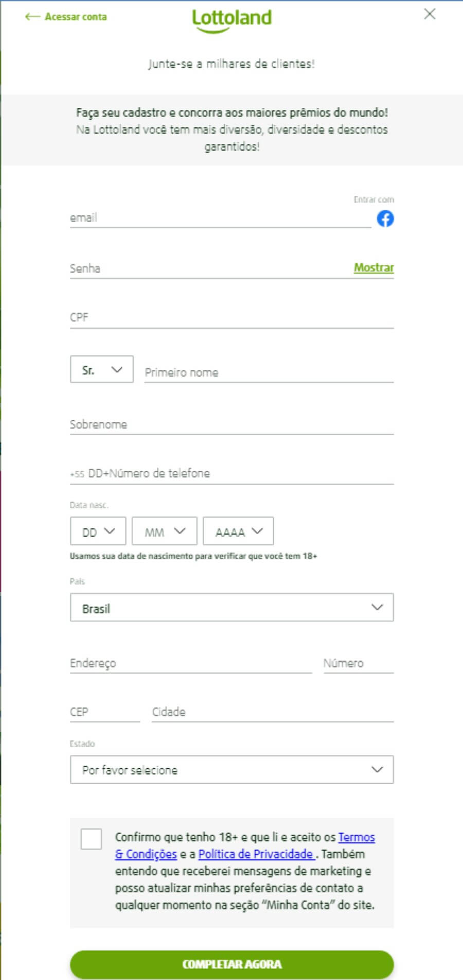Open the MM month dropdown
The image size is (463, 980).
pos(165,531)
